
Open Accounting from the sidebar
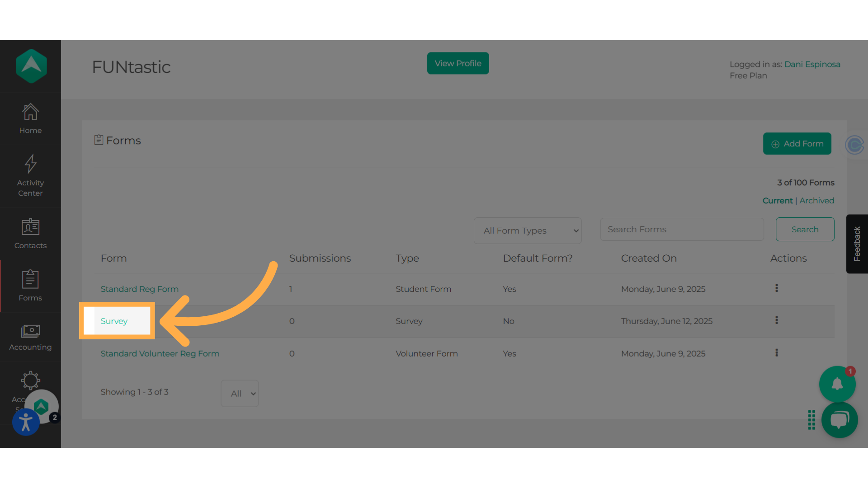point(30,338)
